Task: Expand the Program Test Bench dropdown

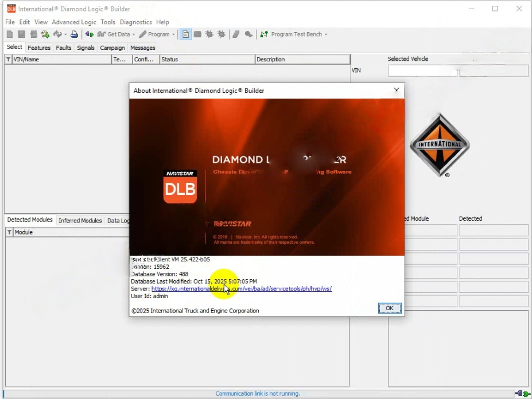Action: [326, 34]
